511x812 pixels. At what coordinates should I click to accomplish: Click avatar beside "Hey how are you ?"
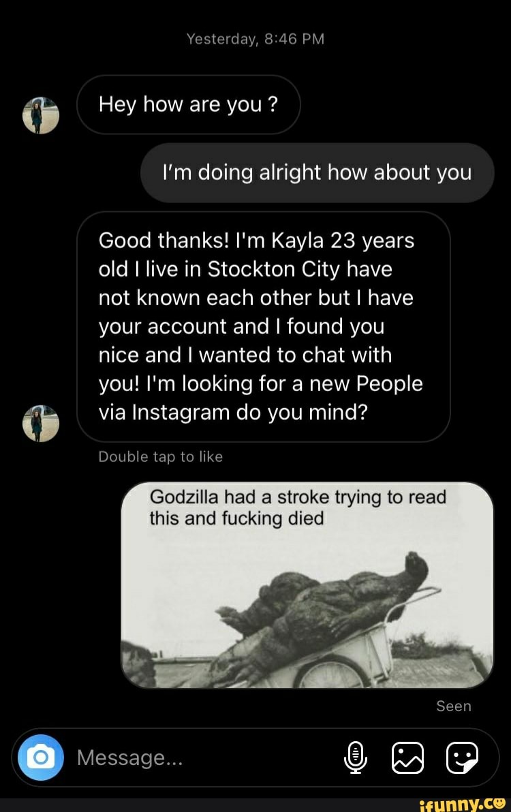pos(41,114)
